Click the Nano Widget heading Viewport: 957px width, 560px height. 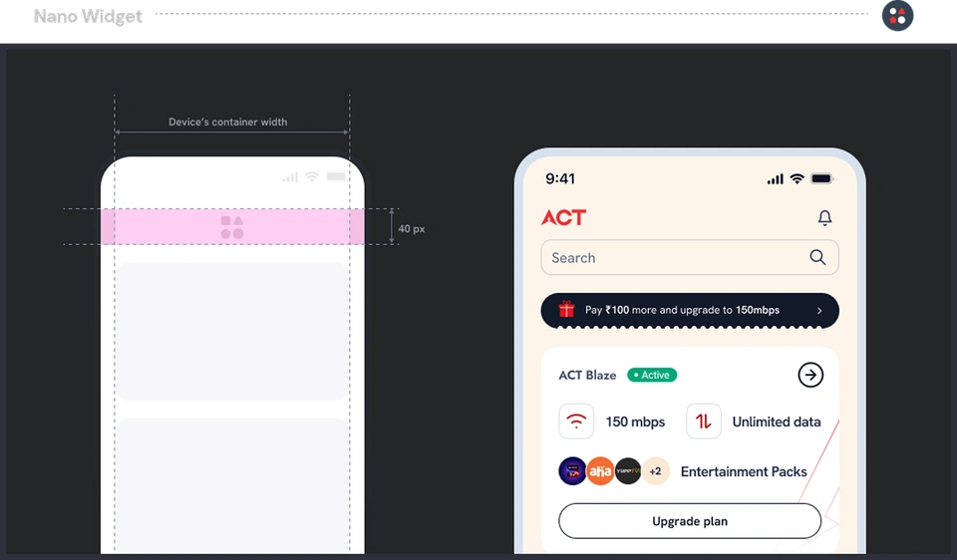point(88,17)
